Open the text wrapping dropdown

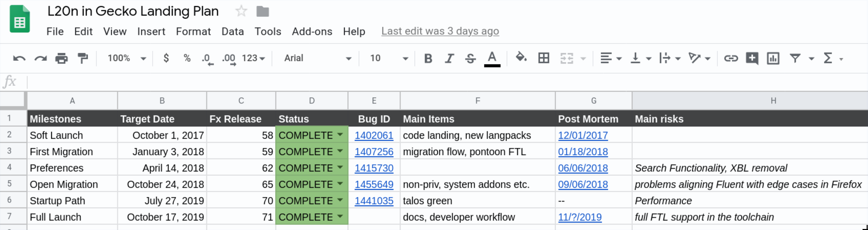tap(670, 58)
